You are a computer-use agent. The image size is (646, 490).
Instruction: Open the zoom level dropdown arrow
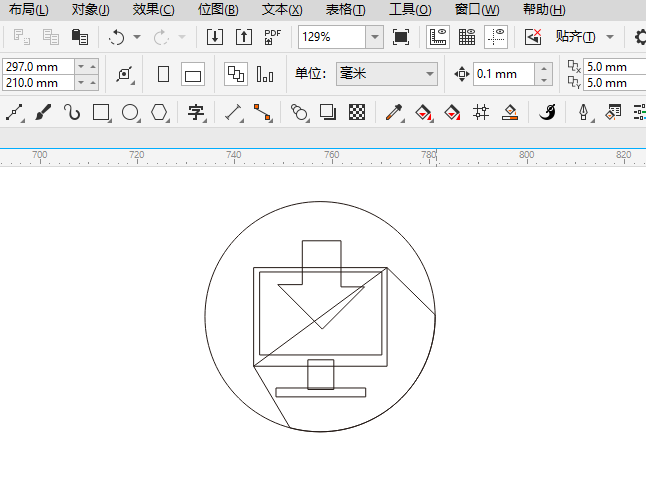374,37
